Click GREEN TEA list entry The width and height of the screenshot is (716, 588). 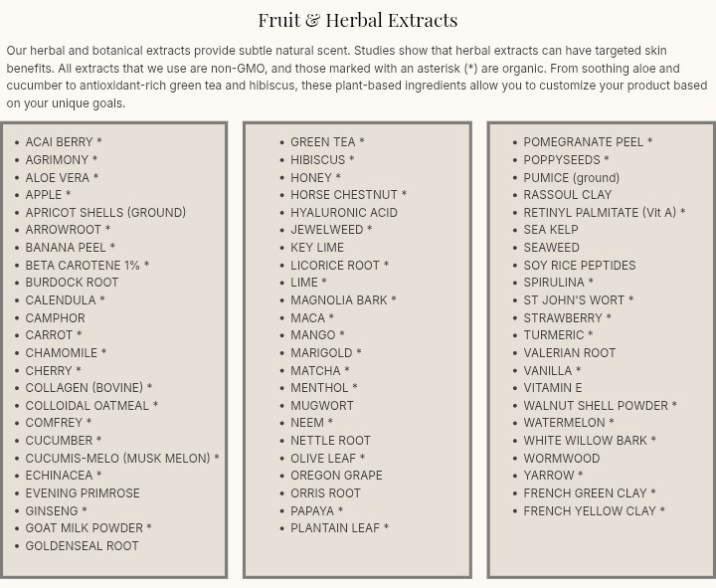coord(327,142)
